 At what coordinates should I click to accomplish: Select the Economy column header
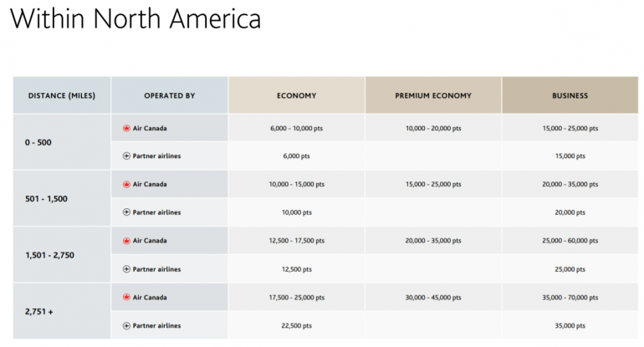click(x=296, y=96)
